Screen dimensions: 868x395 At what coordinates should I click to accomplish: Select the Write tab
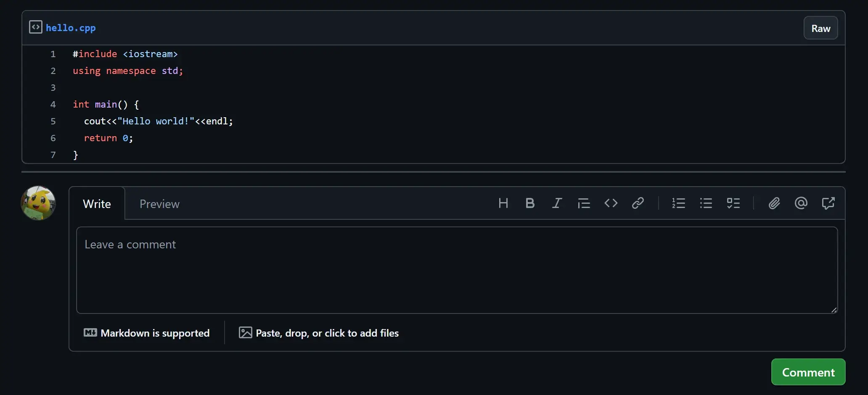[97, 204]
